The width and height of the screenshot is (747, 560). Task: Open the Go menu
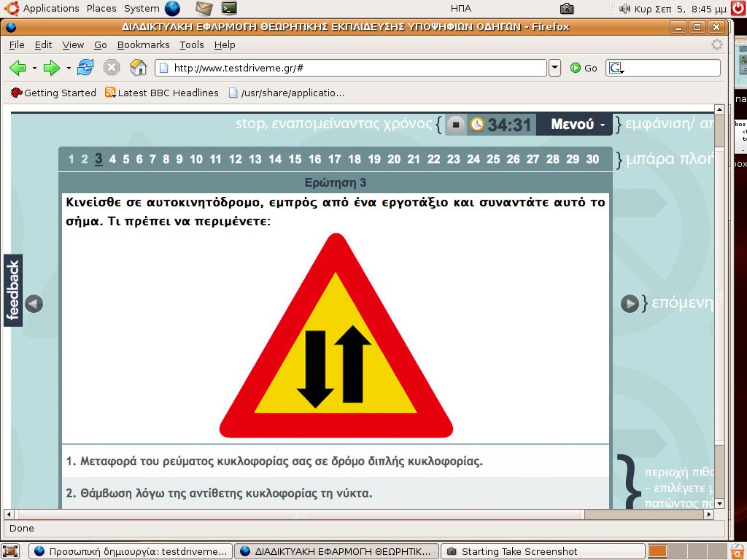point(101,44)
